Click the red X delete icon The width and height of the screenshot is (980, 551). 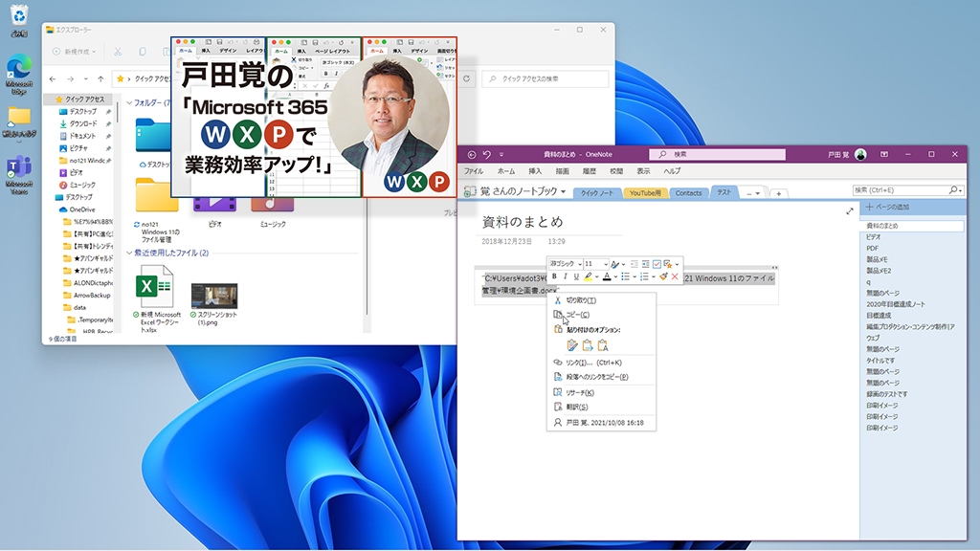pyautogui.click(x=675, y=276)
